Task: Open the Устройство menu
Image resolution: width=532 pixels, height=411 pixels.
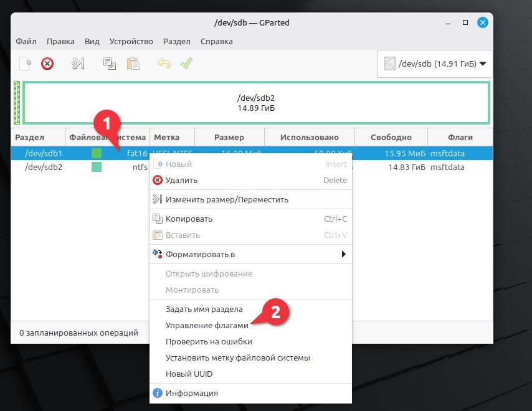Action: tap(131, 41)
